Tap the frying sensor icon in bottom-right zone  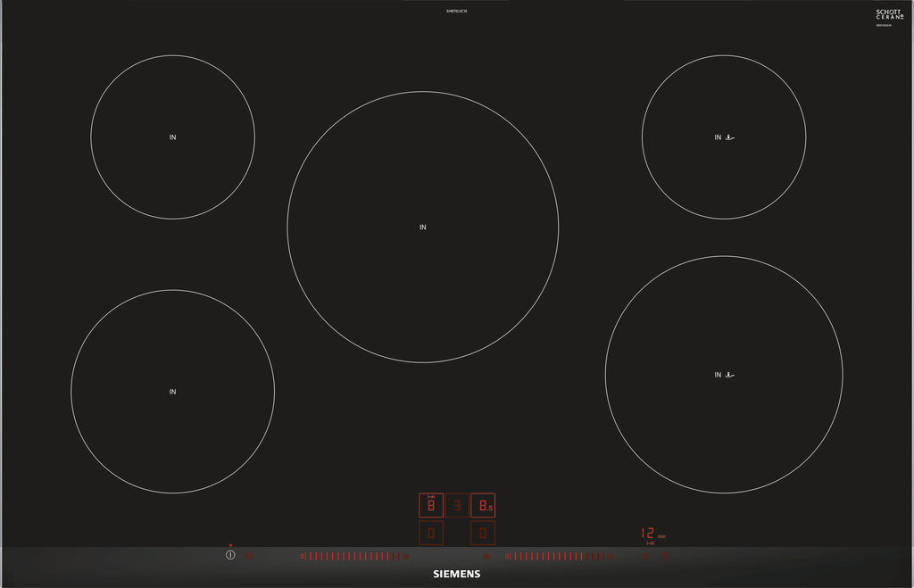tap(731, 375)
